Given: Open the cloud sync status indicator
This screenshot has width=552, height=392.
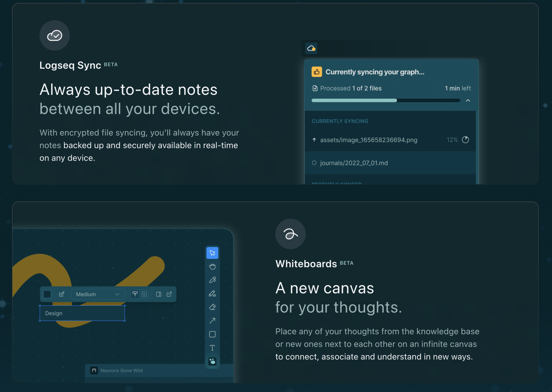Looking at the screenshot, I should [311, 48].
